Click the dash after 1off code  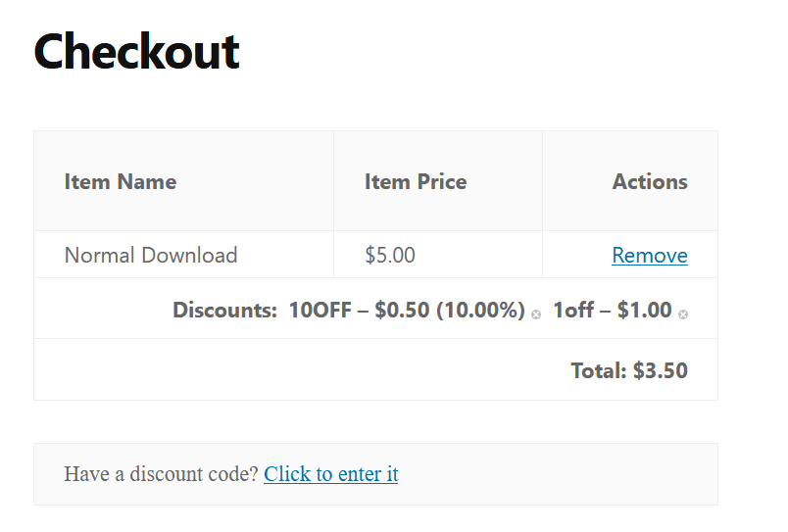pyautogui.click(x=606, y=311)
